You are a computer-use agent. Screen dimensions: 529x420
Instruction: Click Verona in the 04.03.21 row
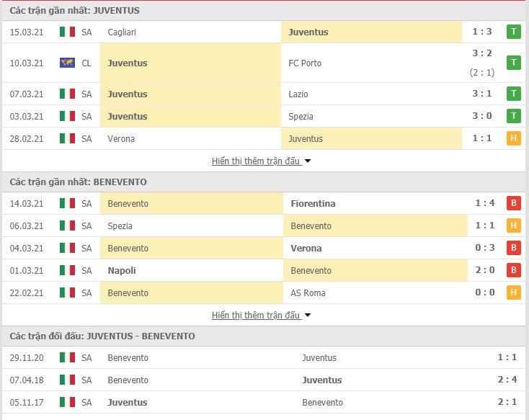[x=306, y=248]
